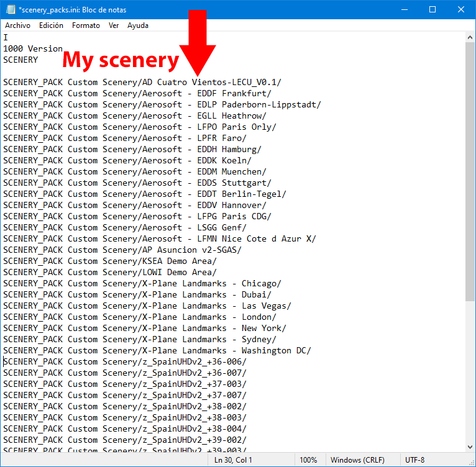The image size is (476, 467).
Task: Click the Aerosoft - LFPO Paris Orly line
Action: [140, 127]
